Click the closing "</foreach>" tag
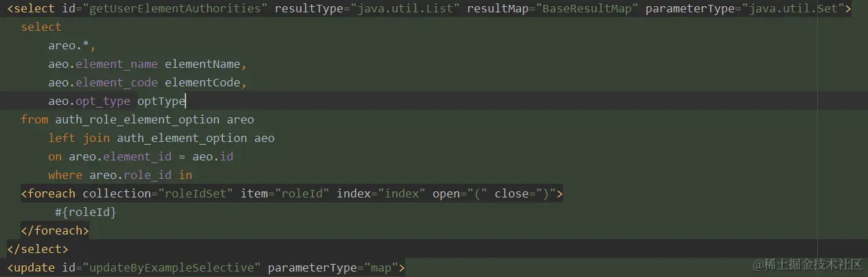This screenshot has width=868, height=277. tap(55, 230)
